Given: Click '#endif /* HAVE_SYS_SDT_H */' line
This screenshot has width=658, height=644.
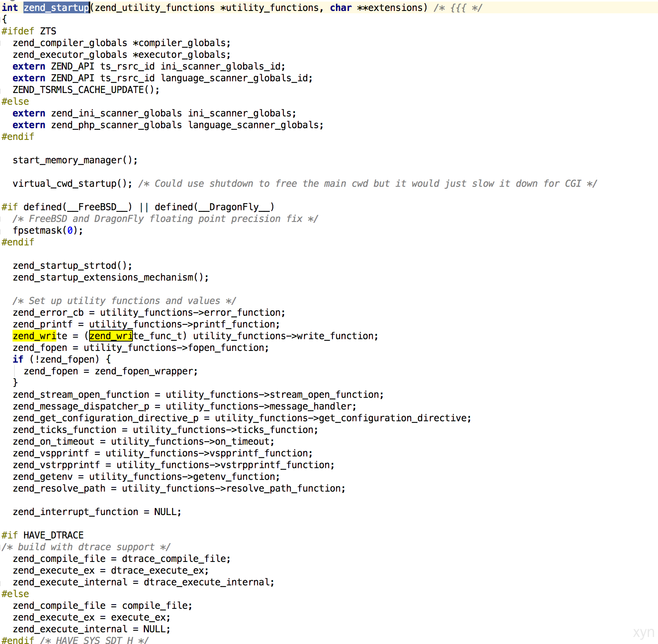Looking at the screenshot, I should 75,640.
